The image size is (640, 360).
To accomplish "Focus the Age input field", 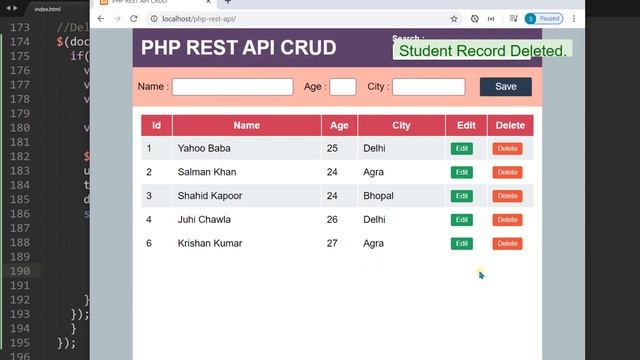I will click(x=343, y=87).
